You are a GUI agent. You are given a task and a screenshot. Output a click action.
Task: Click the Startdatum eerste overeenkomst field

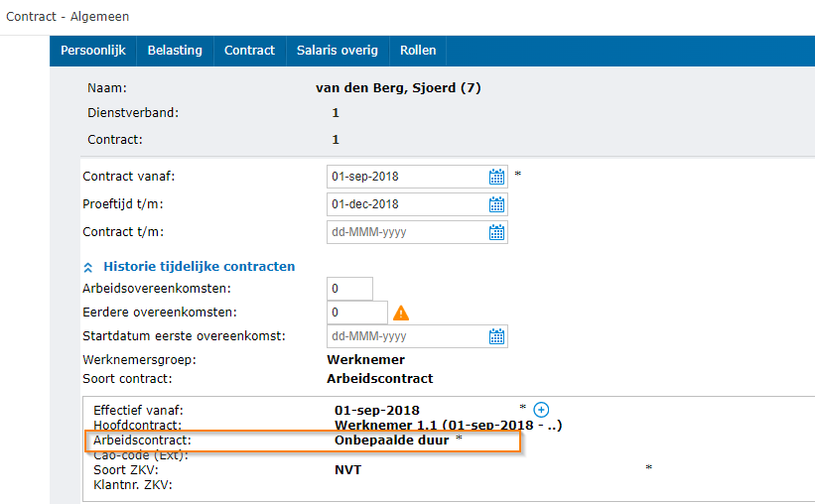tap(406, 336)
